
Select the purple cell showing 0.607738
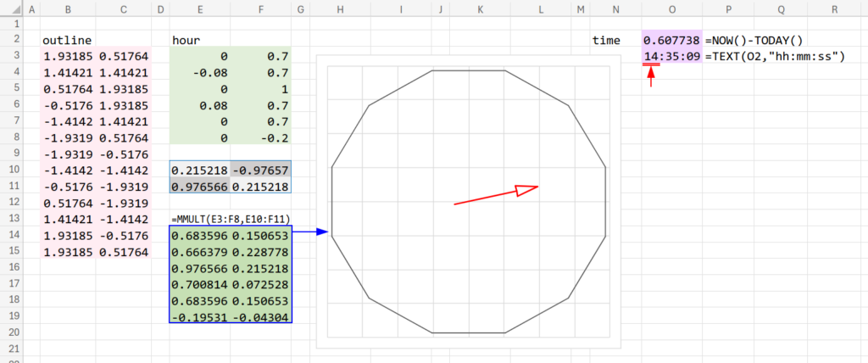[671, 41]
